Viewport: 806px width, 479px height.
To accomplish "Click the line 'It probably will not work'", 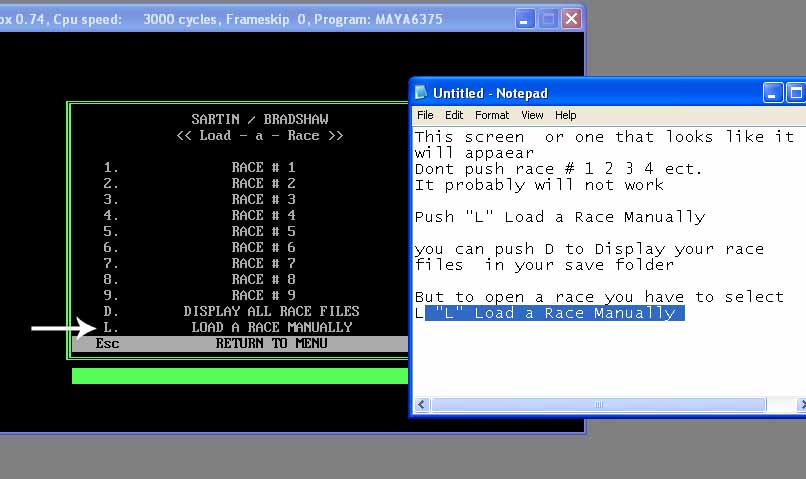I will [x=539, y=185].
